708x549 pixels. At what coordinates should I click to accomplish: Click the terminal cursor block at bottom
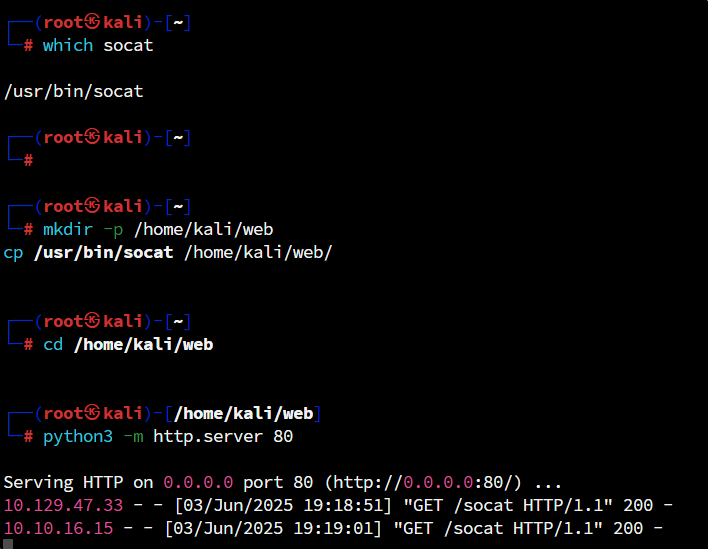8,544
